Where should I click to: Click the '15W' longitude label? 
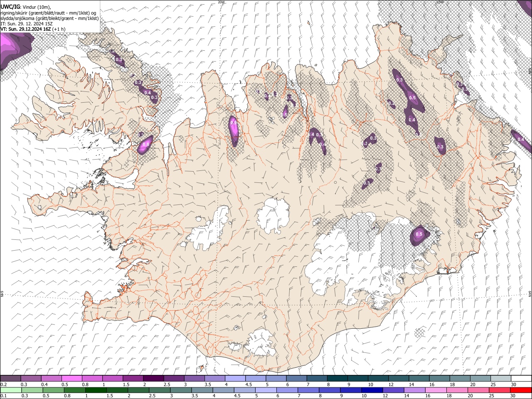tap(440, 2)
